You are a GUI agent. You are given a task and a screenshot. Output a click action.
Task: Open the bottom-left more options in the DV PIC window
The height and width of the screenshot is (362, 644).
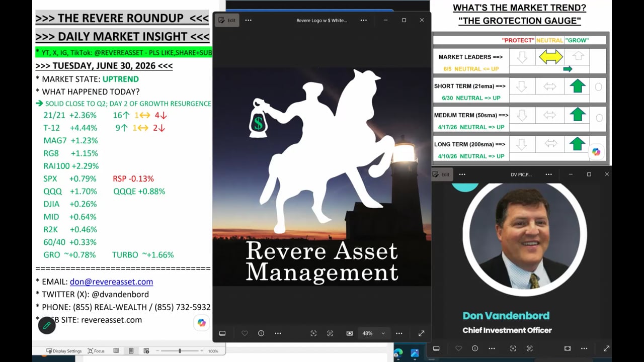[492, 348]
